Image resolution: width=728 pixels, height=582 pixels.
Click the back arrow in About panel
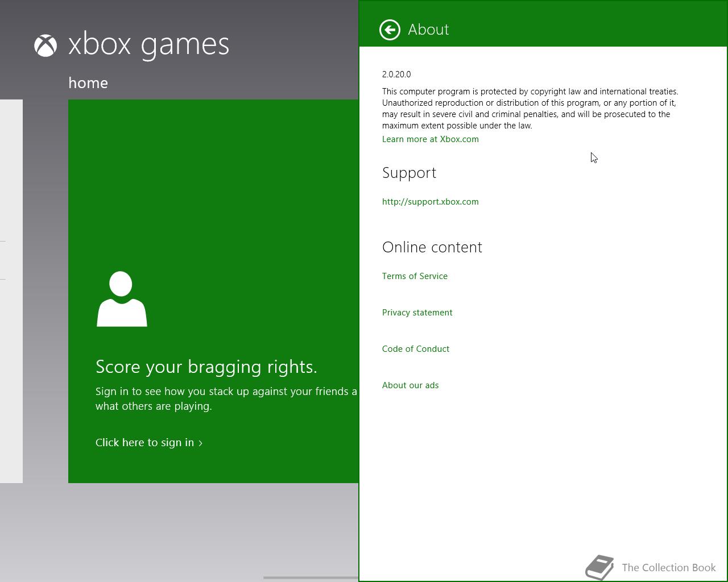390,30
